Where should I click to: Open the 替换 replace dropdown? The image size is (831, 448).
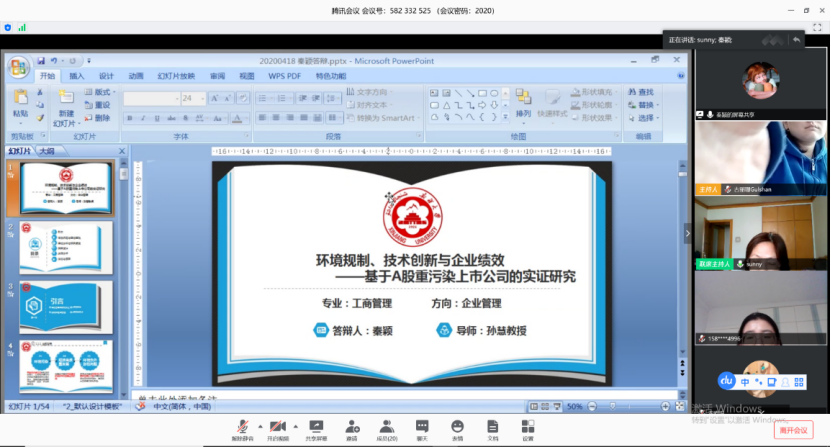[643, 105]
